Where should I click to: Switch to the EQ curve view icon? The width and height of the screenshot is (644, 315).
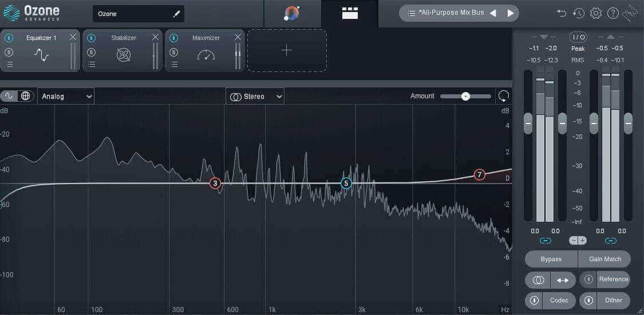point(10,96)
